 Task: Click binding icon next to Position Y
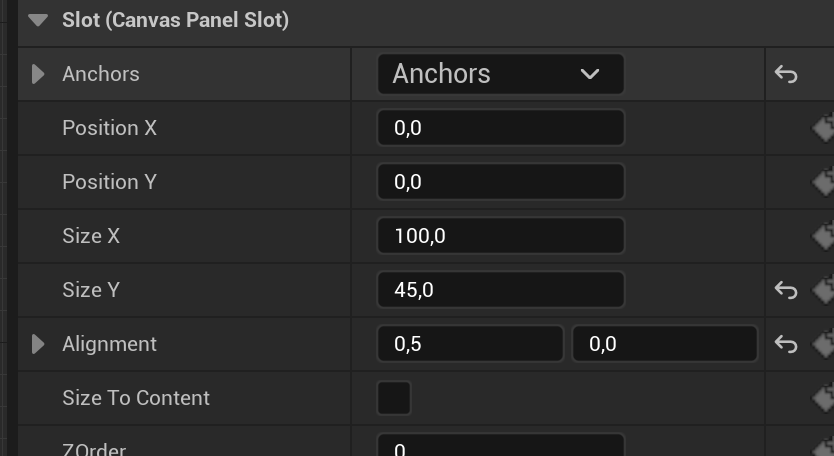823,182
